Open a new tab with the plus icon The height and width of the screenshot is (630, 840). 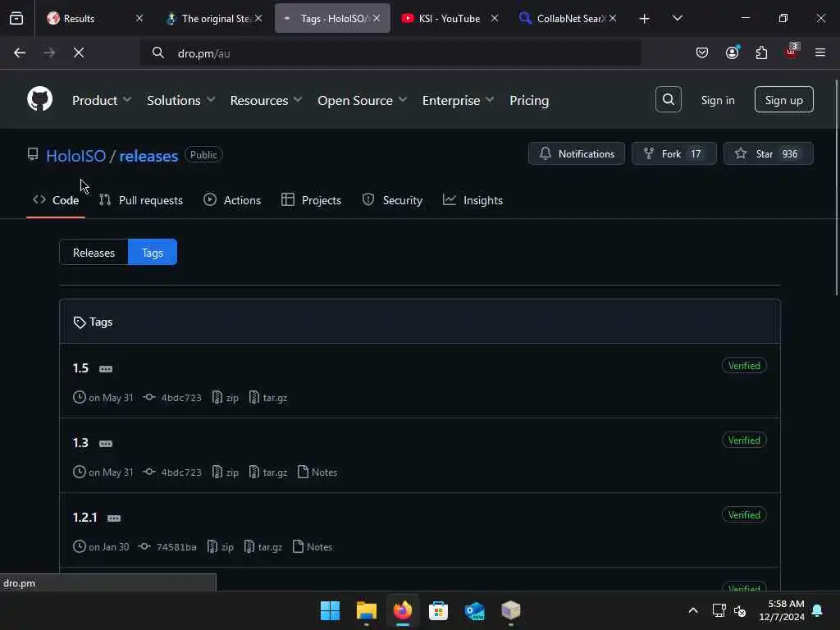click(x=644, y=19)
